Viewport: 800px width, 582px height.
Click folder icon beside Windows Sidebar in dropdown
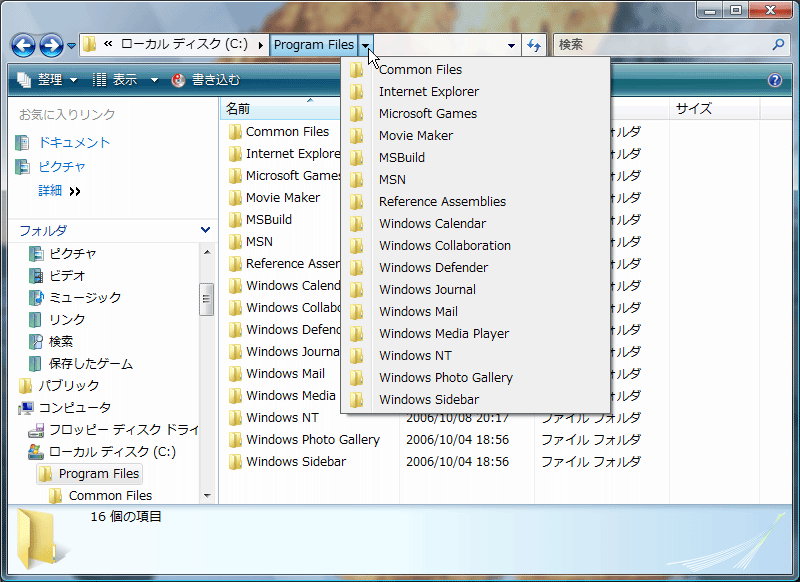(357, 399)
